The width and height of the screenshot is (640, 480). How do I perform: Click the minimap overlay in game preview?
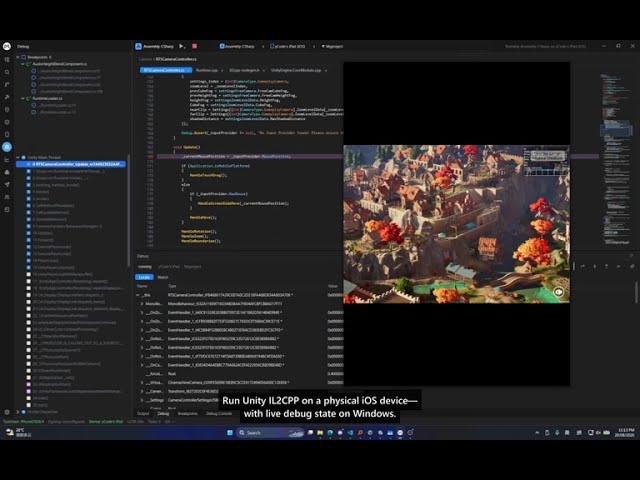(546, 162)
